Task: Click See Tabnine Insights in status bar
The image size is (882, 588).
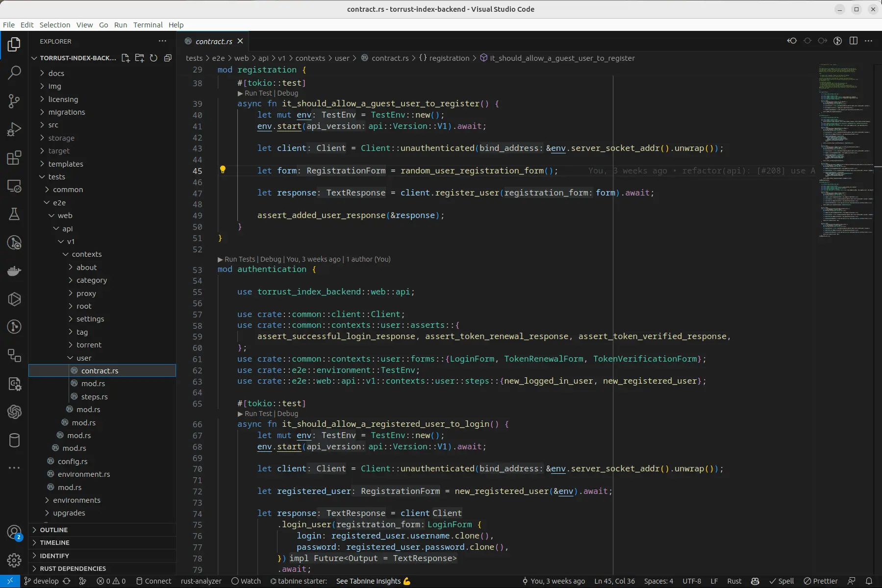Action: [x=373, y=581]
